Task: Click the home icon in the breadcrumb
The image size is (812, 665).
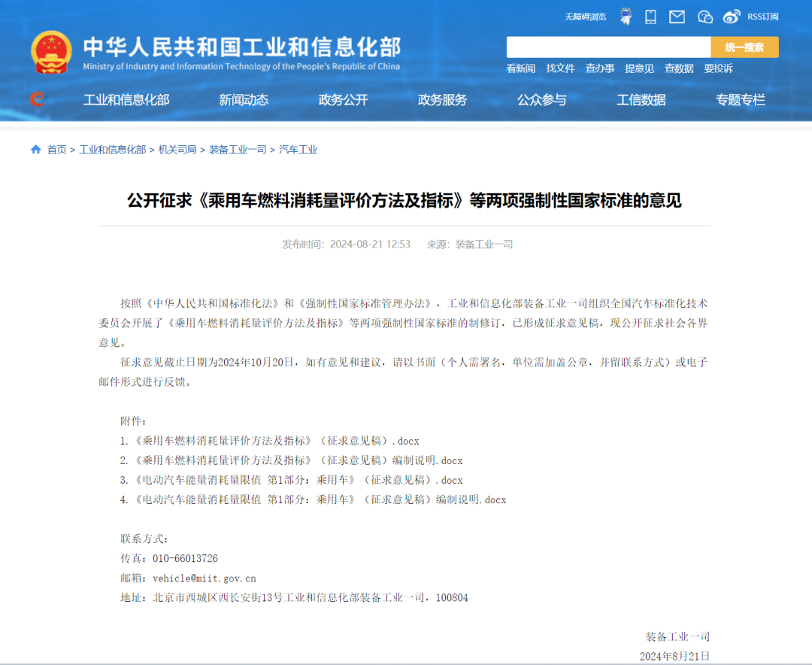Action: coord(35,149)
